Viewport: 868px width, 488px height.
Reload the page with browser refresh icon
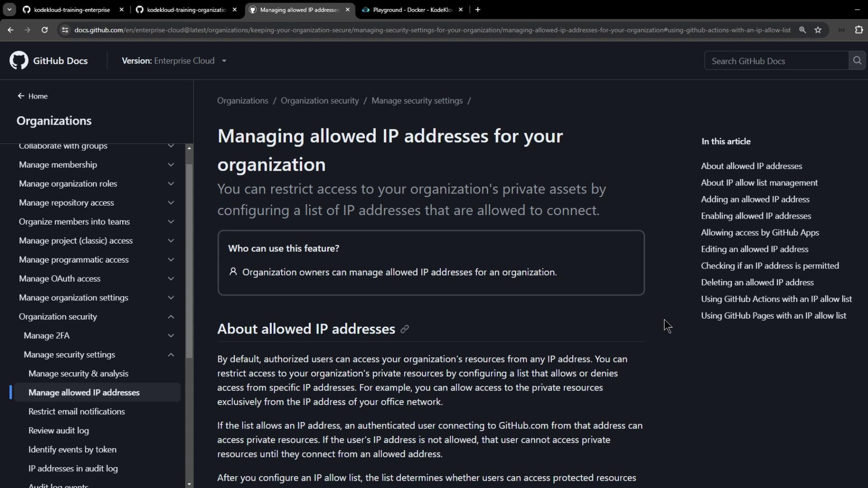click(44, 30)
